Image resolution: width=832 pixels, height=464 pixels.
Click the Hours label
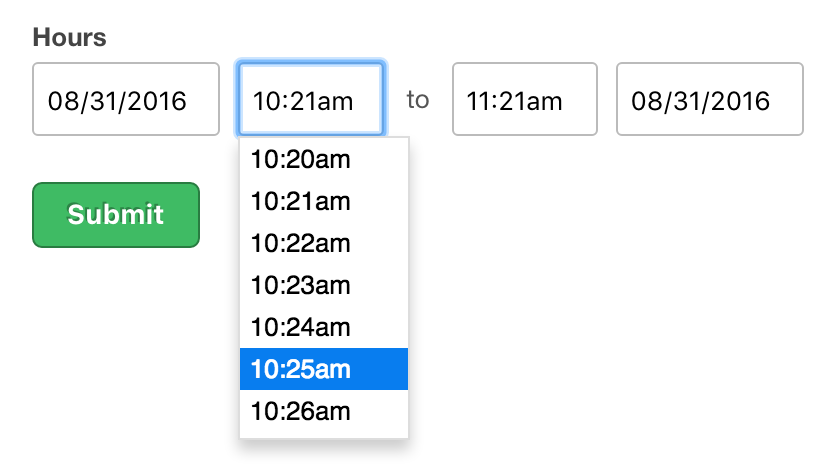70,38
